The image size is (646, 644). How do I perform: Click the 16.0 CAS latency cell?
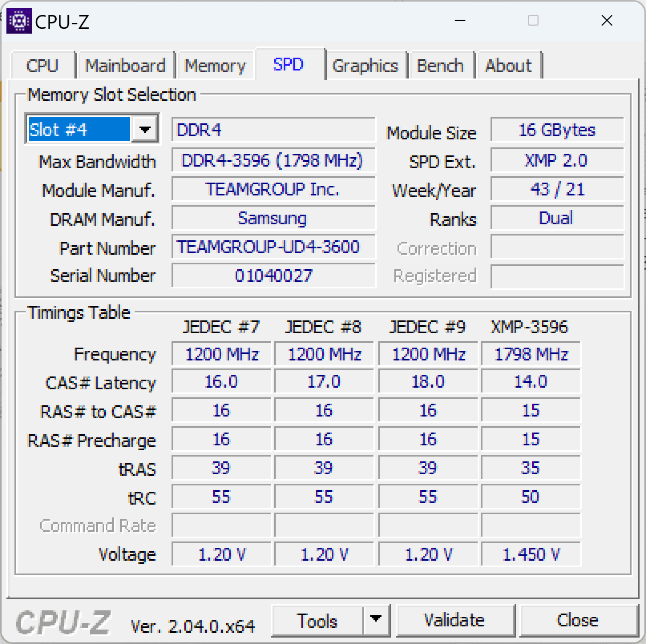222,382
